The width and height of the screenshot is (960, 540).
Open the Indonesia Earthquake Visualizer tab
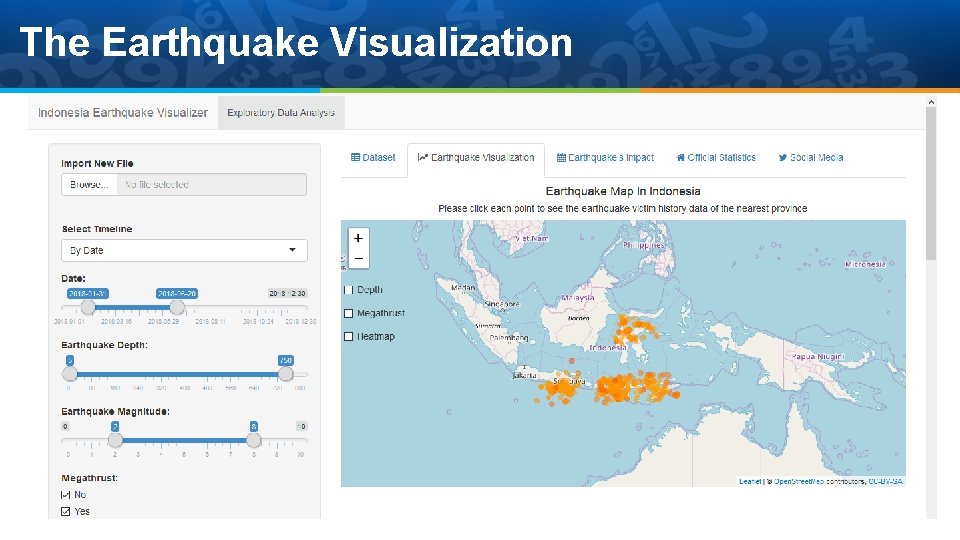[122, 113]
